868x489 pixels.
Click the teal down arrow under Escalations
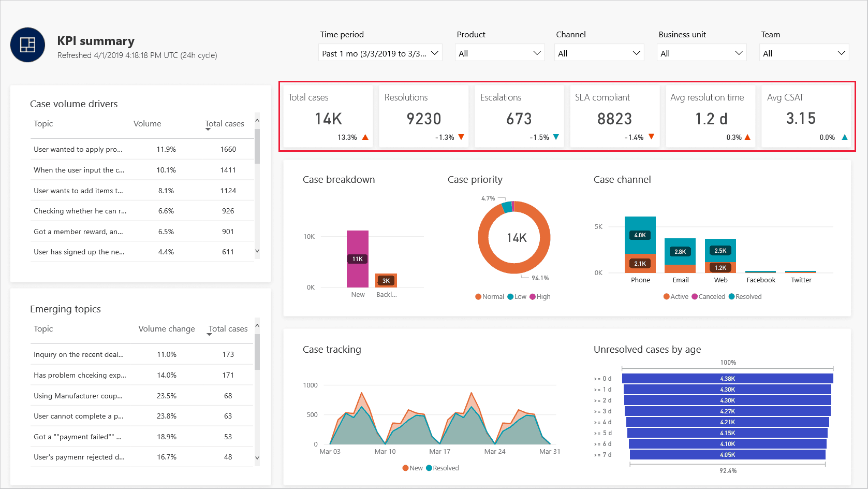[556, 137]
